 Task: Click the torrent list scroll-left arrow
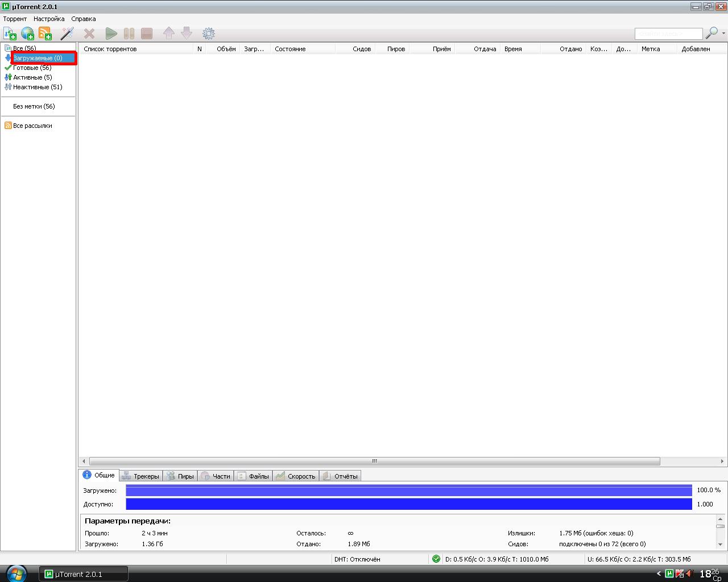[x=84, y=461]
